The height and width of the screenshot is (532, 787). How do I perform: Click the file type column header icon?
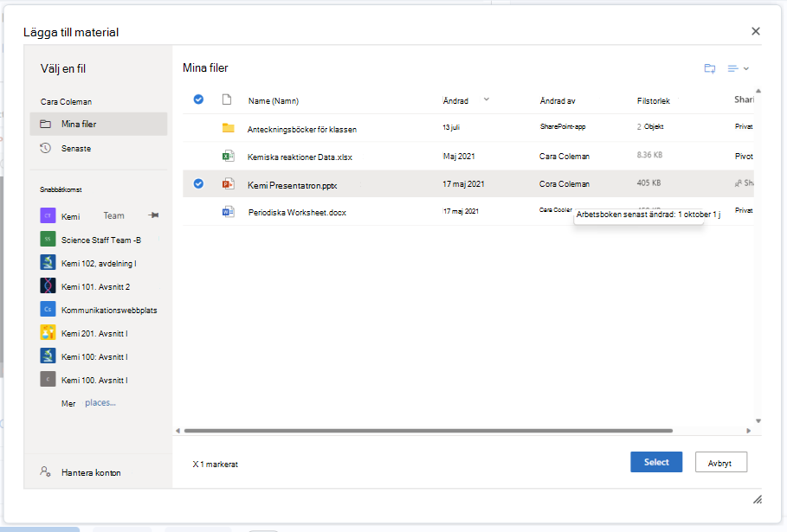[x=227, y=99]
